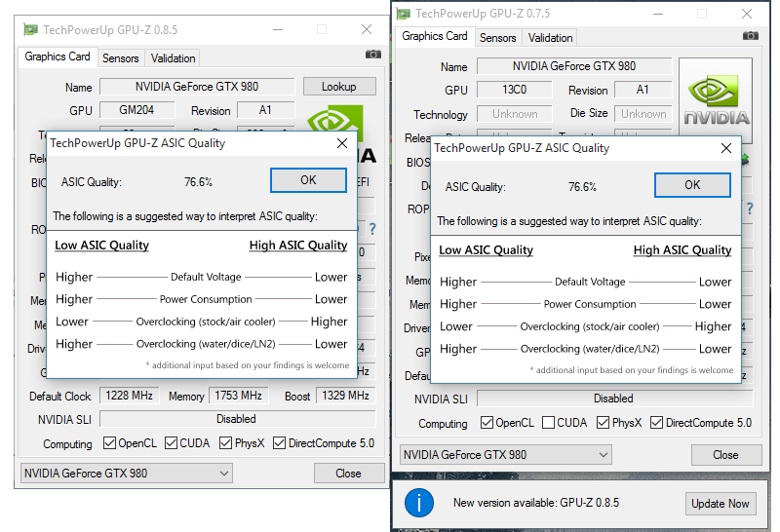Enable the unchecked CUDA checkbox in GPU-Z 0.7.5

[548, 422]
